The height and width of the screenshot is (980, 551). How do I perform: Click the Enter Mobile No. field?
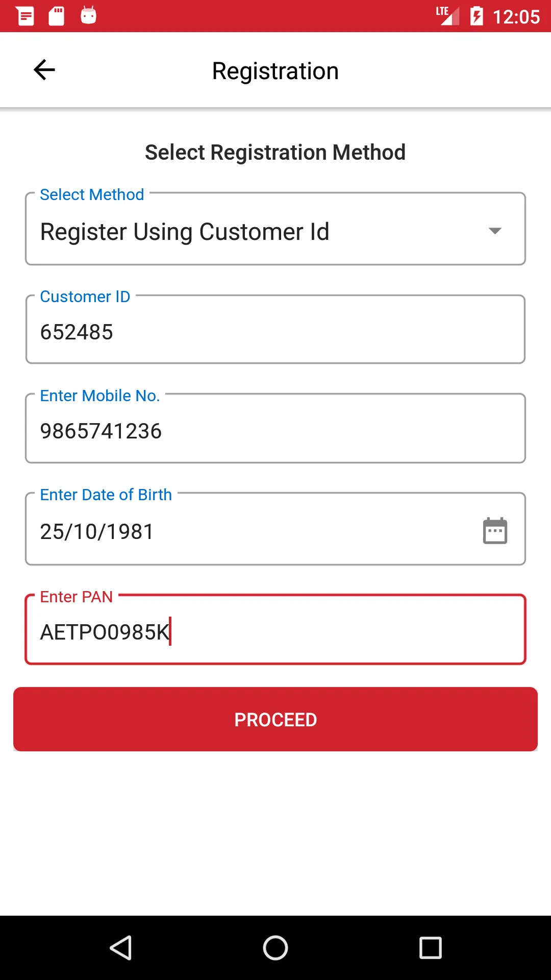coord(275,431)
